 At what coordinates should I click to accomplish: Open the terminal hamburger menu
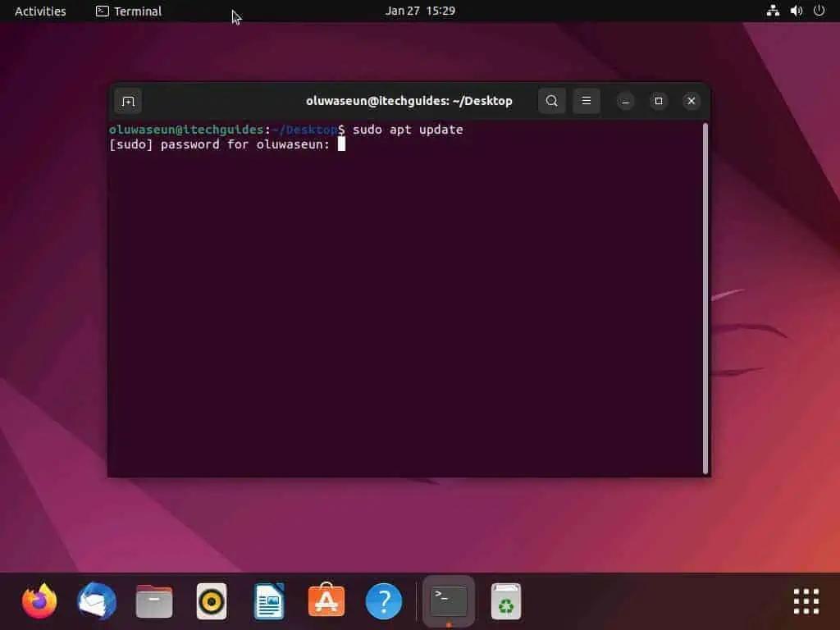click(x=586, y=101)
